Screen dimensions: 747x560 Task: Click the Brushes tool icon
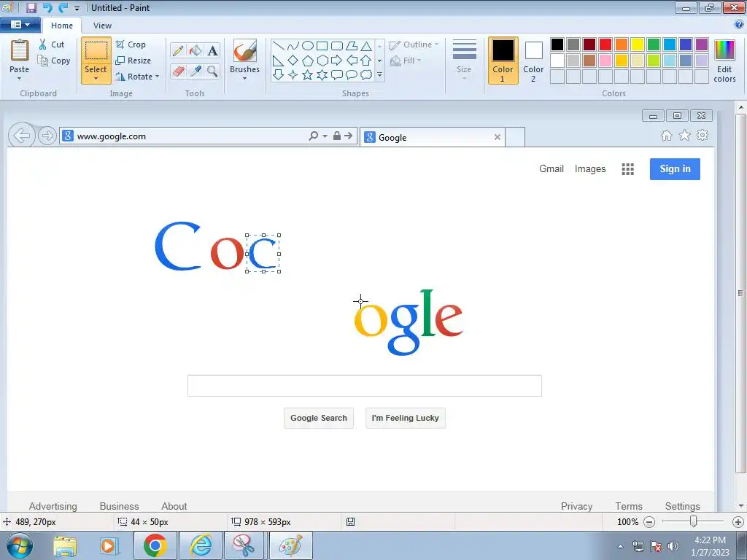click(x=245, y=50)
